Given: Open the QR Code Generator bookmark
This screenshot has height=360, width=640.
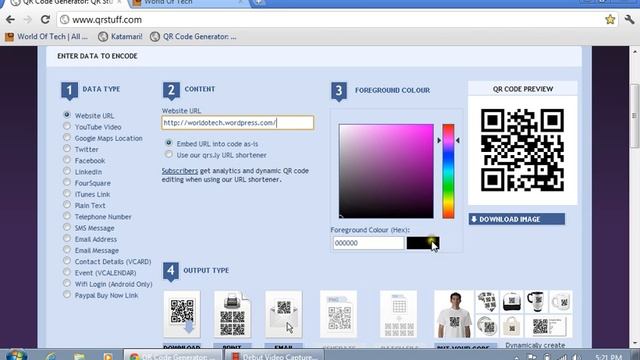Looking at the screenshot, I should coord(193,37).
